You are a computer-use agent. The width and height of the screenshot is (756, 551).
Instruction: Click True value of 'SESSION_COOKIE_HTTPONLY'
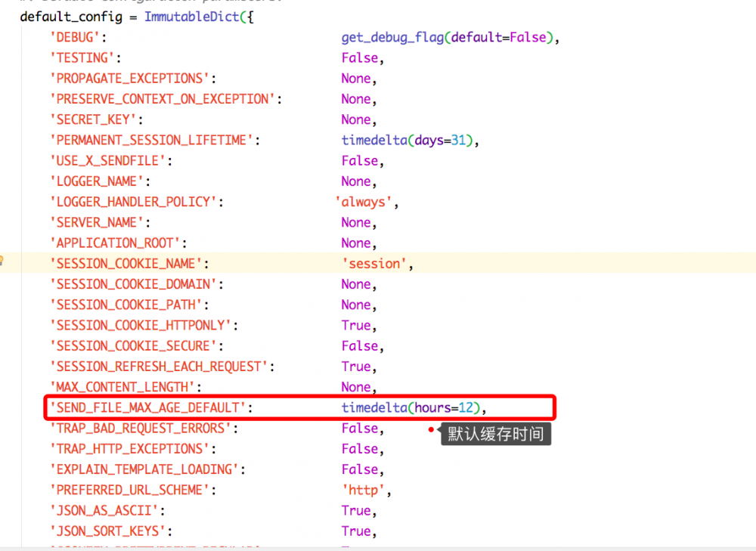[x=356, y=326]
